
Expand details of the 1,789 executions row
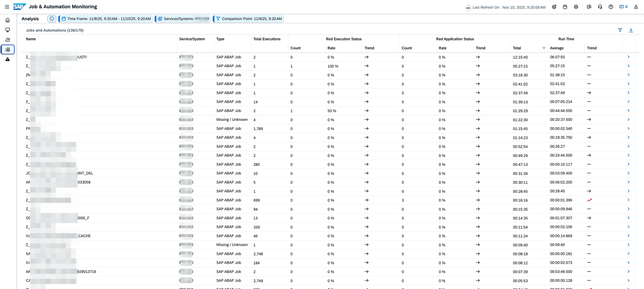pyautogui.click(x=628, y=129)
